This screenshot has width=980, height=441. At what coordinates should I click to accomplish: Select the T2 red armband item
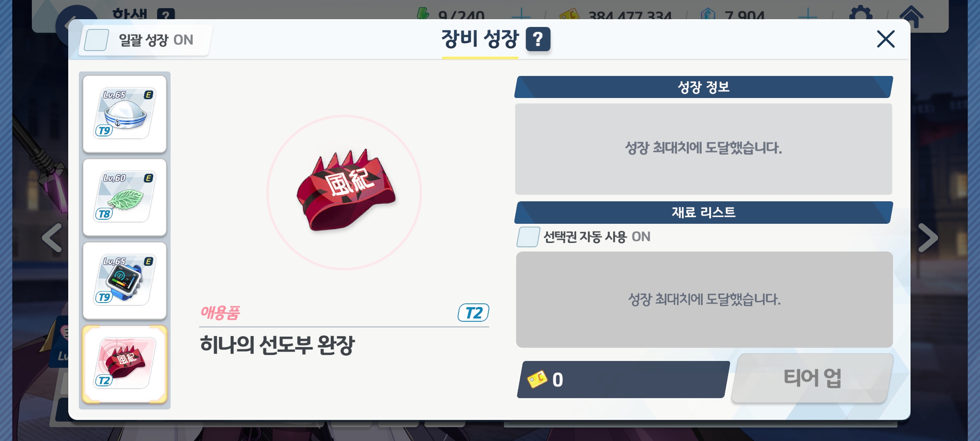(x=125, y=364)
